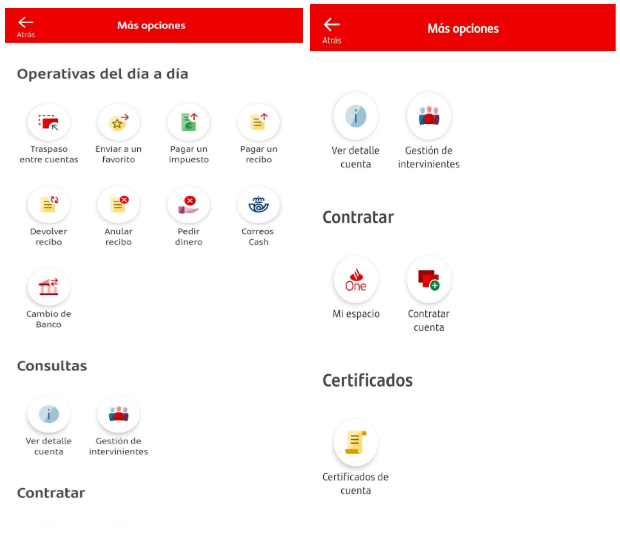Tap Gestión de intervinientes in left screen
Image resolution: width=620 pixels, height=537 pixels.
point(118,414)
